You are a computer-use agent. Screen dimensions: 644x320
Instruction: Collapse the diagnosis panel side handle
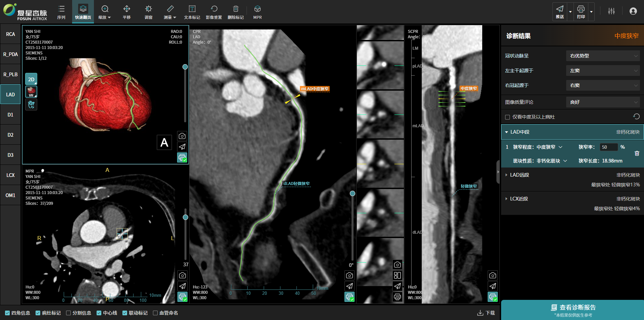(x=498, y=172)
